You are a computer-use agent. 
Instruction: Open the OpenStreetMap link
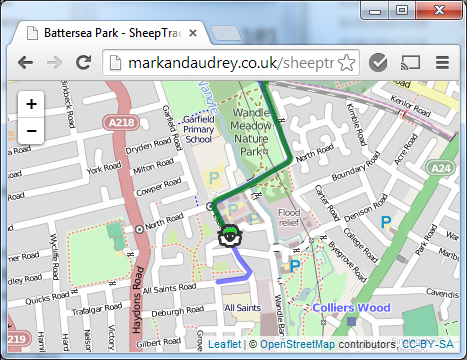click(297, 344)
